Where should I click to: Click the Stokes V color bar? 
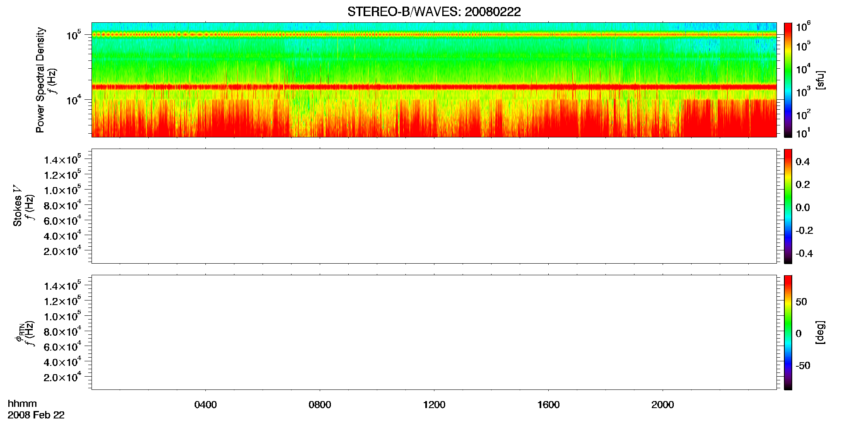point(788,206)
